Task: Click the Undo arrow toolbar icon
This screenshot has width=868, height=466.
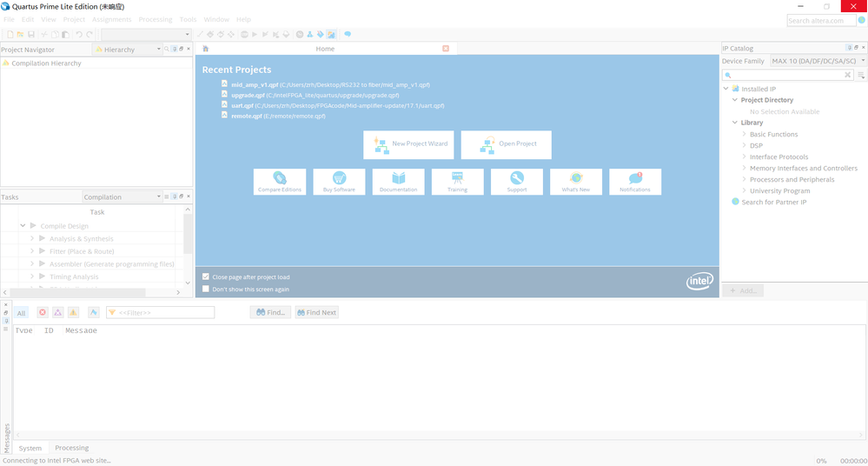Action: [79, 35]
